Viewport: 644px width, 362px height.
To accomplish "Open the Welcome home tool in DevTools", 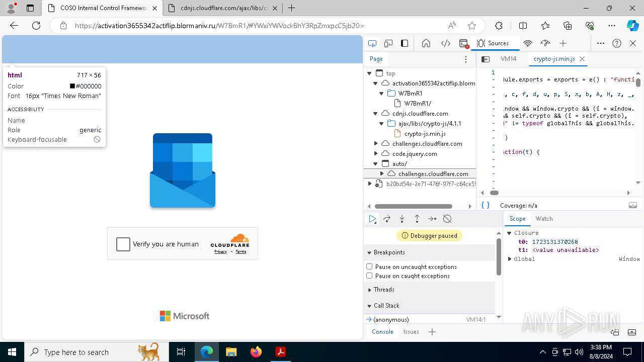I will pyautogui.click(x=426, y=43).
